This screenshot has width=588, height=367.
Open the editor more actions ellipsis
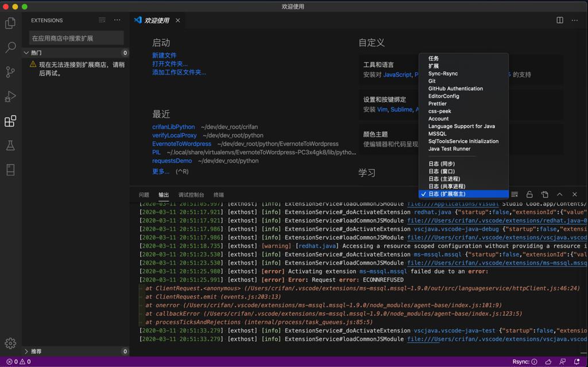point(575,20)
